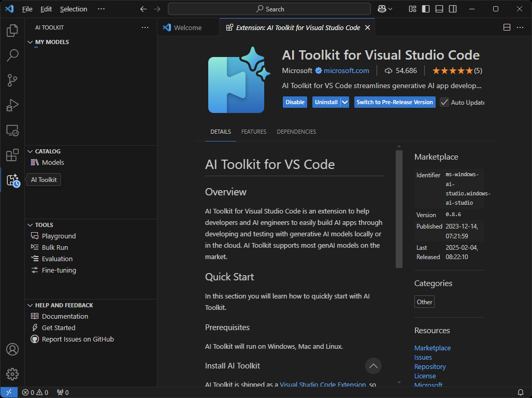Open the Explorer view in activity bar

[12, 31]
